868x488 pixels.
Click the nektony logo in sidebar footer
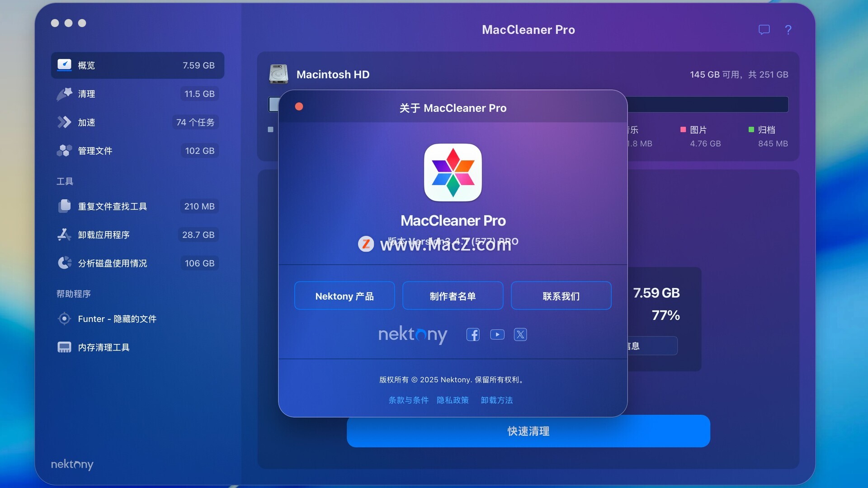(72, 465)
